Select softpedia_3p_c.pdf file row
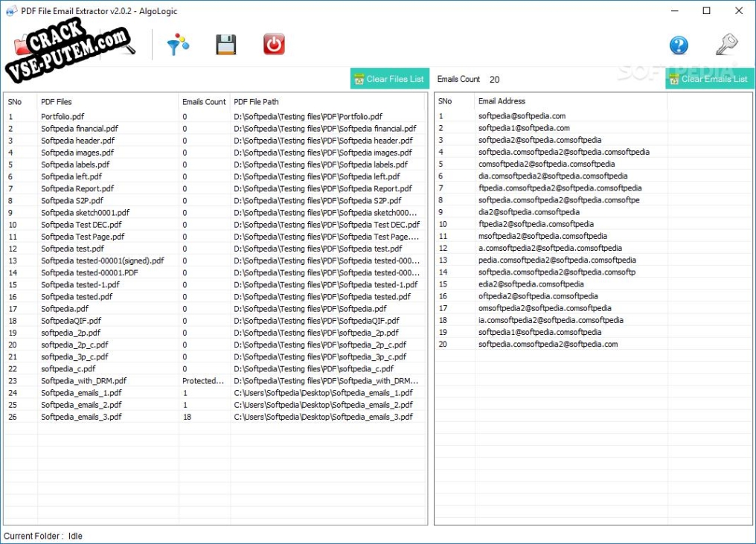This screenshot has width=756, height=544. point(215,357)
